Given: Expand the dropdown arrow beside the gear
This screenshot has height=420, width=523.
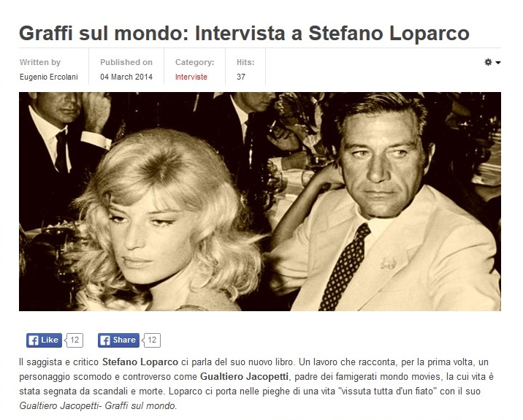Looking at the screenshot, I should tap(497, 62).
